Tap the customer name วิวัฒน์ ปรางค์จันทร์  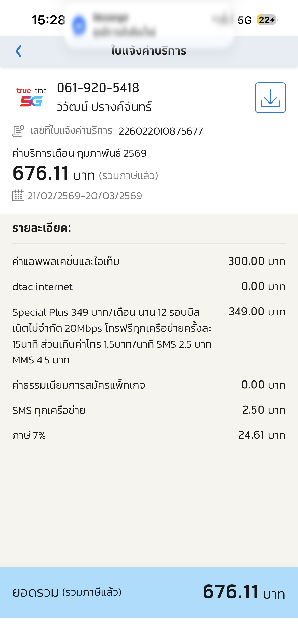(x=104, y=107)
